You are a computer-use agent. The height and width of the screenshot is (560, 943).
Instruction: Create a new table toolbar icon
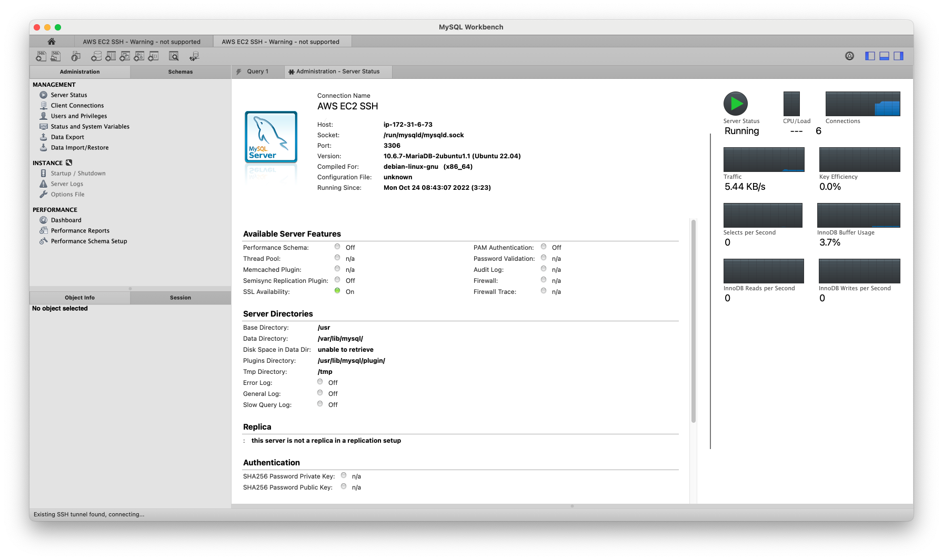pyautogui.click(x=111, y=56)
